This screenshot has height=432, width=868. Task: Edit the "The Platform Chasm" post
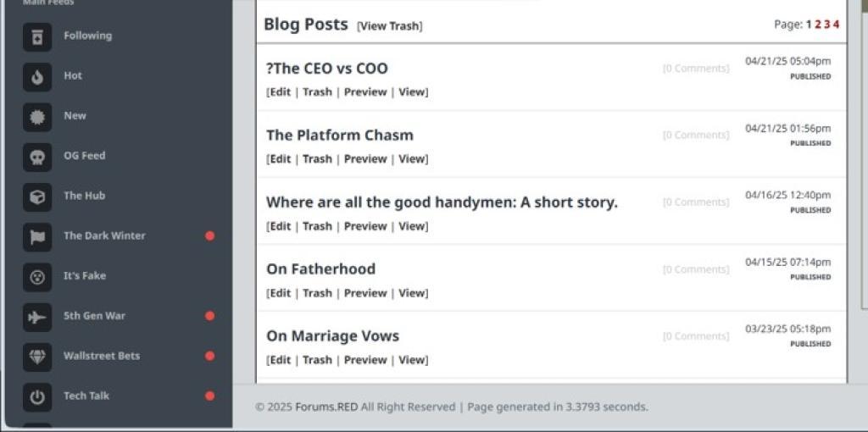pyautogui.click(x=280, y=159)
